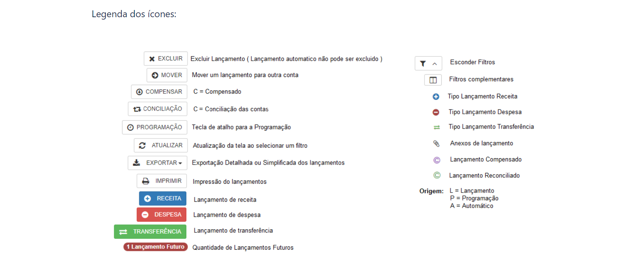Create a TRANSFERÊNCIA entry
Viewport: 644px width, 278px height.
point(150,232)
